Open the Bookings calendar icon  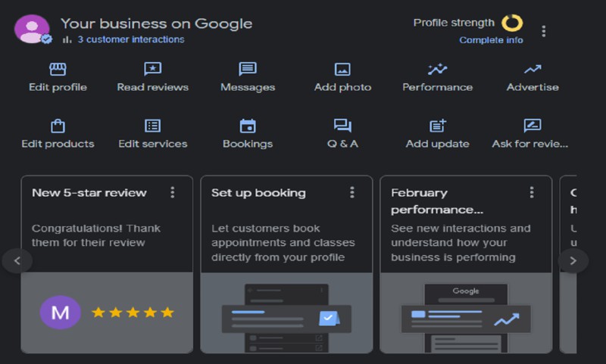248,126
